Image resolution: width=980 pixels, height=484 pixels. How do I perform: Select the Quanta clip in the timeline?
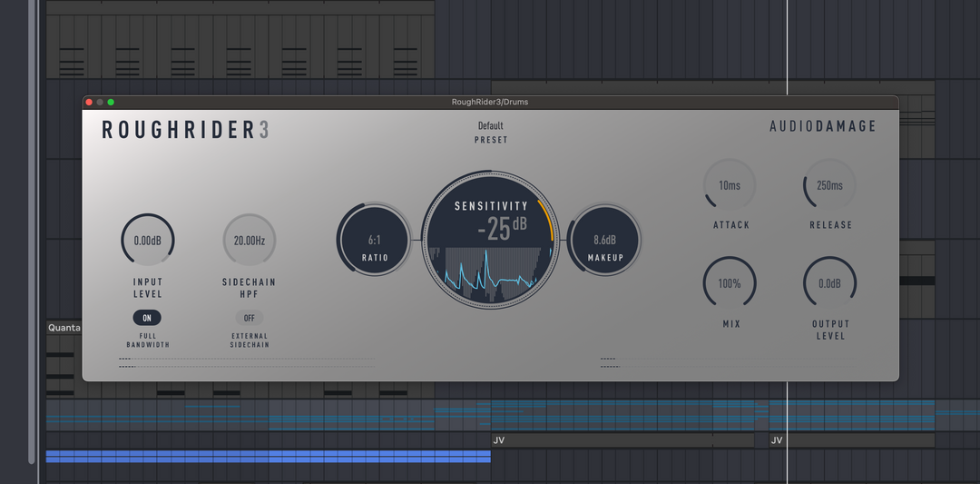click(64, 328)
